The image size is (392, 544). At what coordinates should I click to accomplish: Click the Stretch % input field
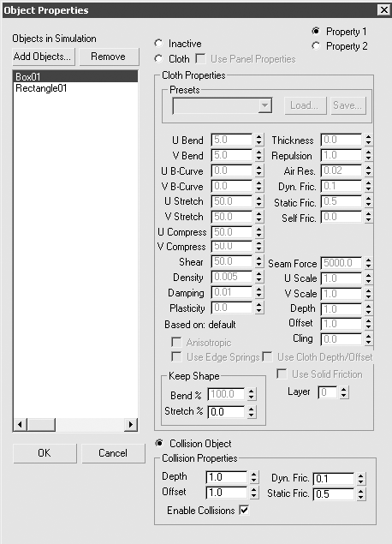226,411
